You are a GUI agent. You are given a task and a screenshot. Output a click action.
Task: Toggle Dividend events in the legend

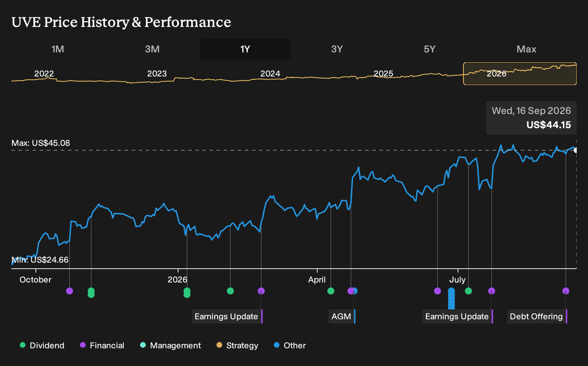tap(42, 345)
